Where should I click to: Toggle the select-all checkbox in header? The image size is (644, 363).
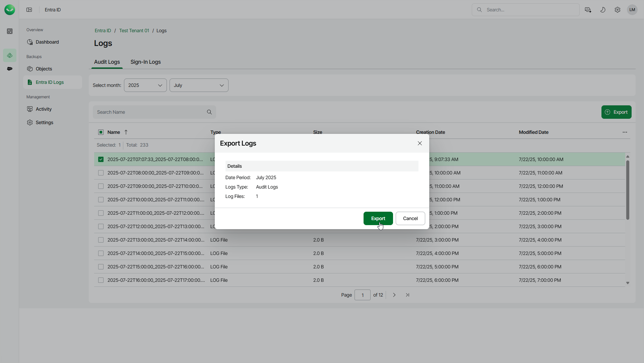point(101,132)
